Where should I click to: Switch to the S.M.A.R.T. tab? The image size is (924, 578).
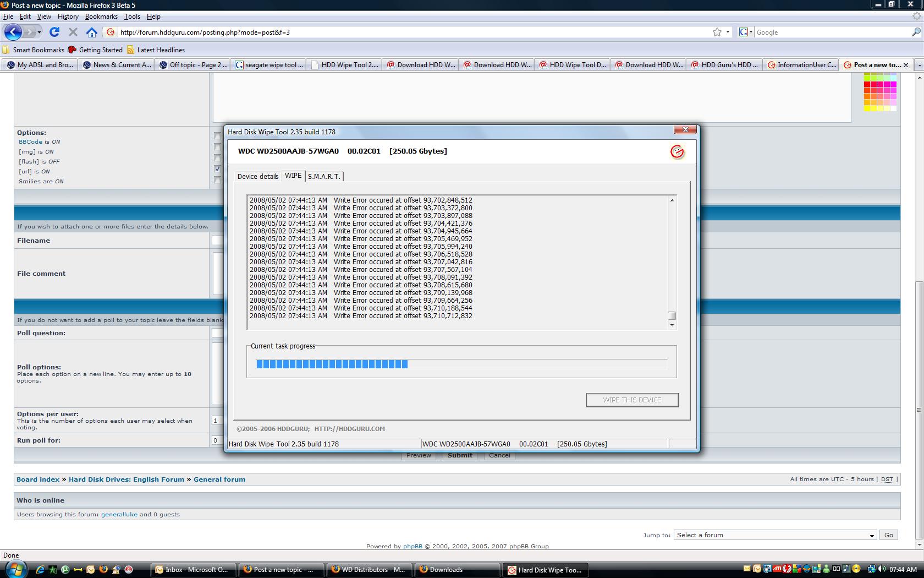(324, 176)
